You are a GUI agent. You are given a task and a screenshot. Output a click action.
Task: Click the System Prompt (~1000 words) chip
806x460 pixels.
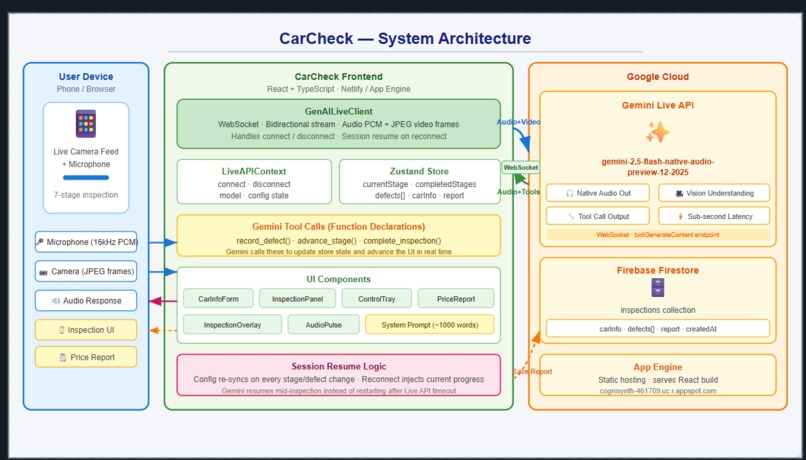pos(430,325)
